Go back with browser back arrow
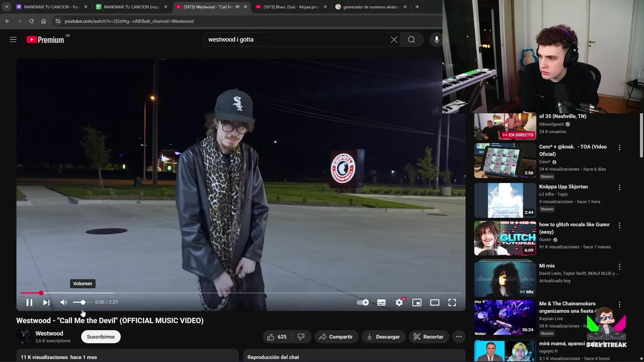This screenshot has height=362, width=644. pyautogui.click(x=7, y=21)
